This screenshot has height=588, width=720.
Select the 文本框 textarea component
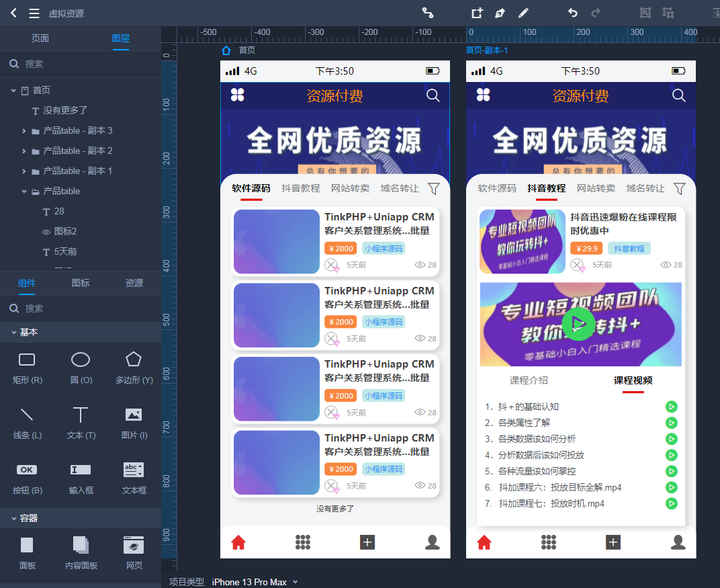click(134, 478)
